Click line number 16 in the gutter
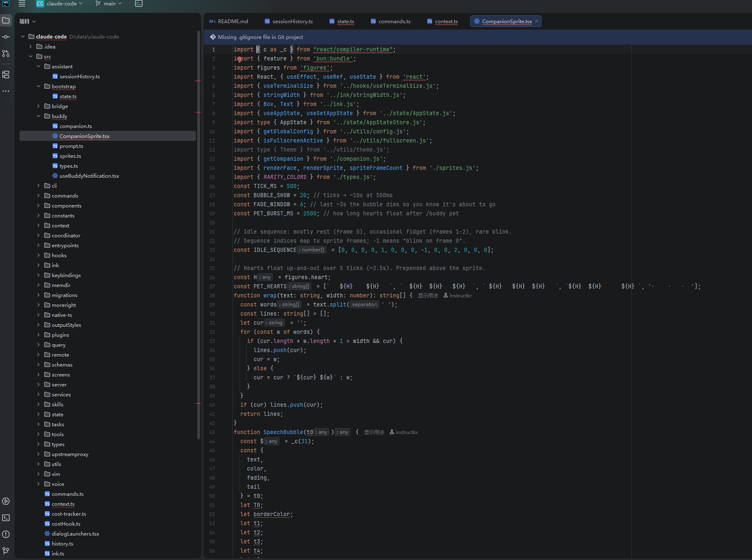Image resolution: width=752 pixels, height=560 pixels. click(212, 186)
